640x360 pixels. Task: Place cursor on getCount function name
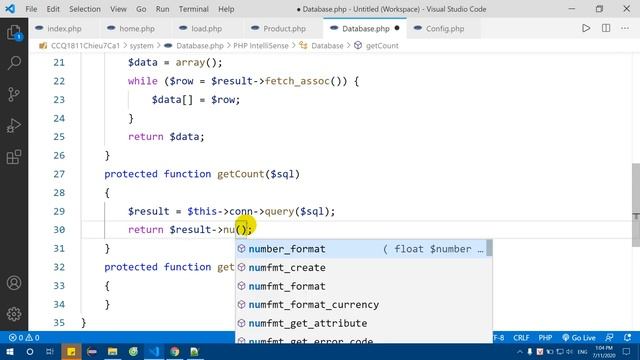(x=240, y=174)
